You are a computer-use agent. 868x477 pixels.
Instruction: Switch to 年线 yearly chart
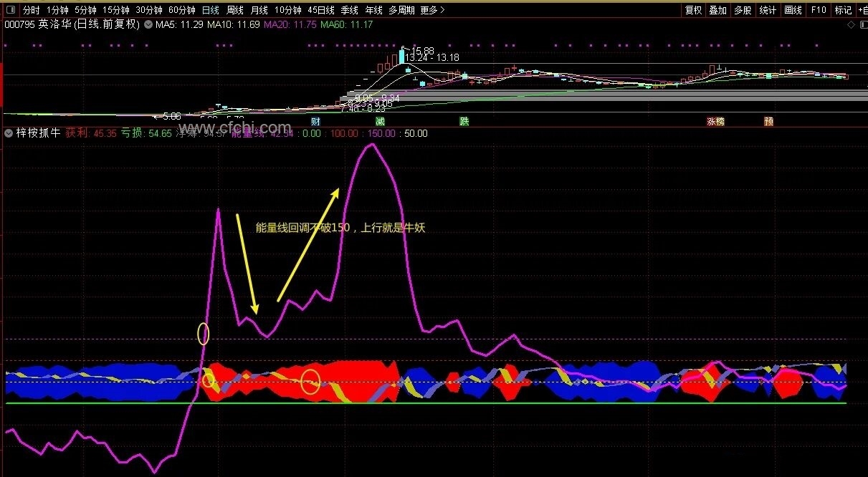[x=373, y=10]
